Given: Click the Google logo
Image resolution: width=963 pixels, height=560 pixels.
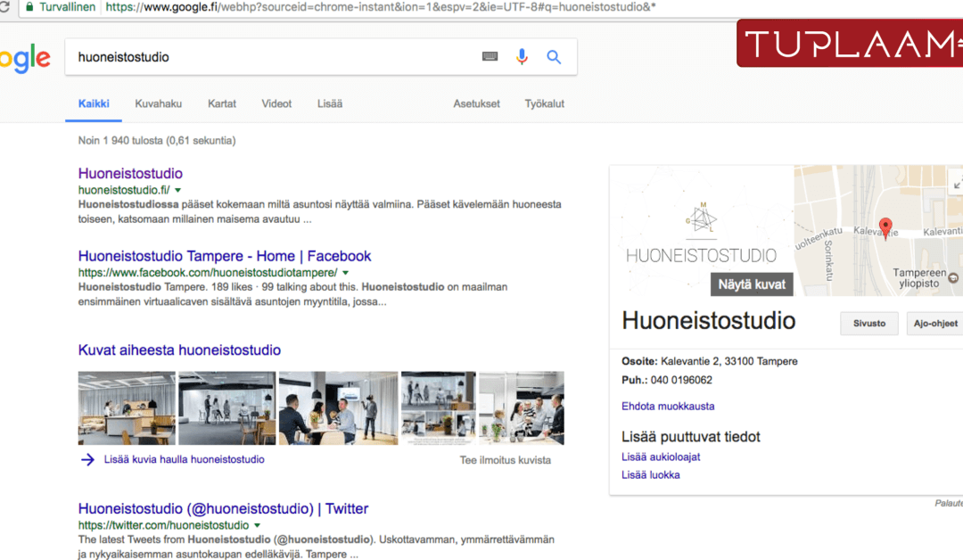Looking at the screenshot, I should [x=25, y=59].
